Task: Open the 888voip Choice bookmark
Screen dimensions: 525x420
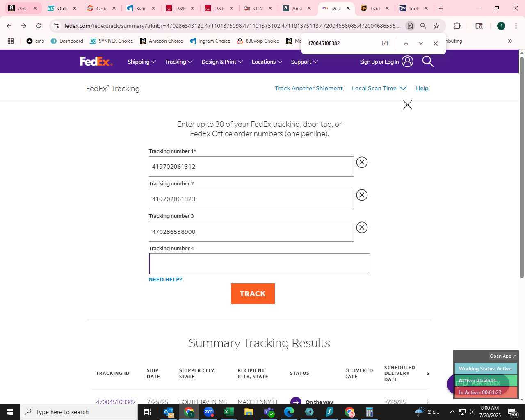Action: (258, 41)
